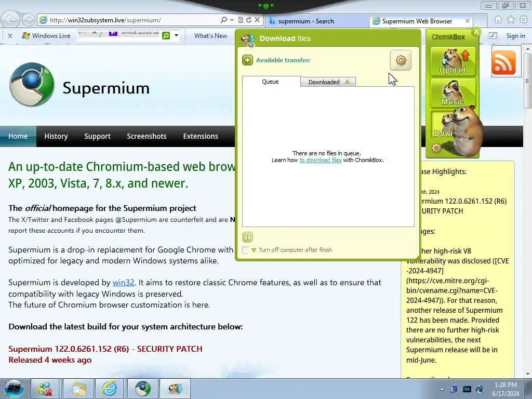Click Sign in on Windows Live toolbar
Viewport: 532px width, 399px height.
(515, 36)
